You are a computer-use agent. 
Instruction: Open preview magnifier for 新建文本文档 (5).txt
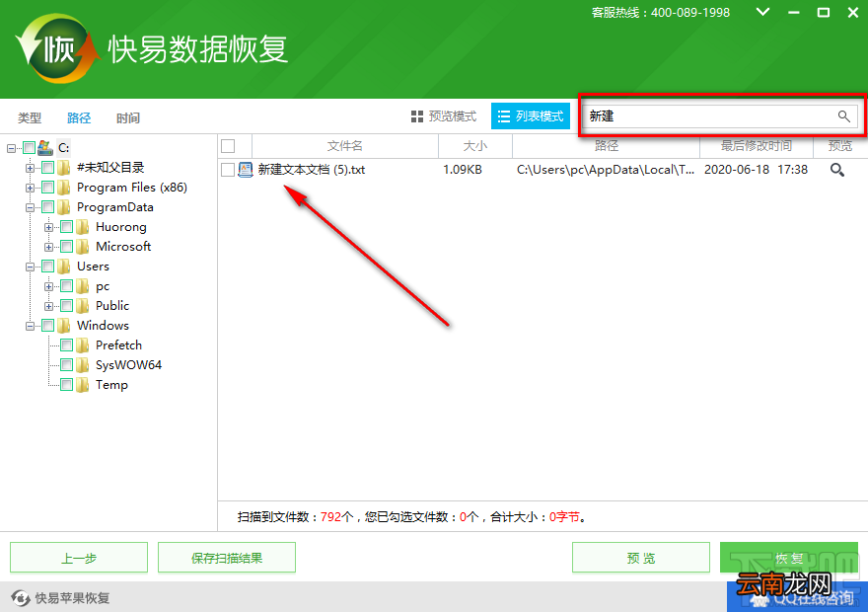pyautogui.click(x=837, y=170)
